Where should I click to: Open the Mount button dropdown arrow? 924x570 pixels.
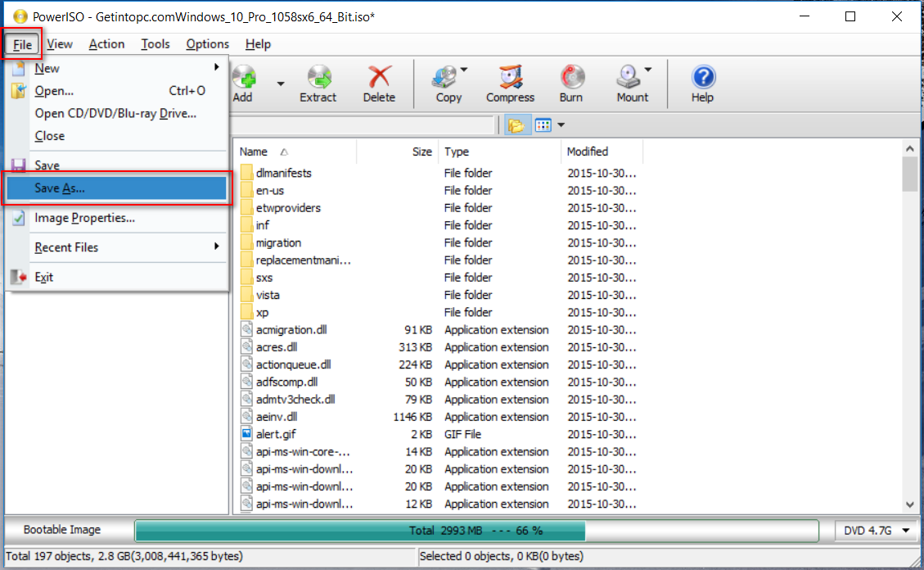pos(647,70)
